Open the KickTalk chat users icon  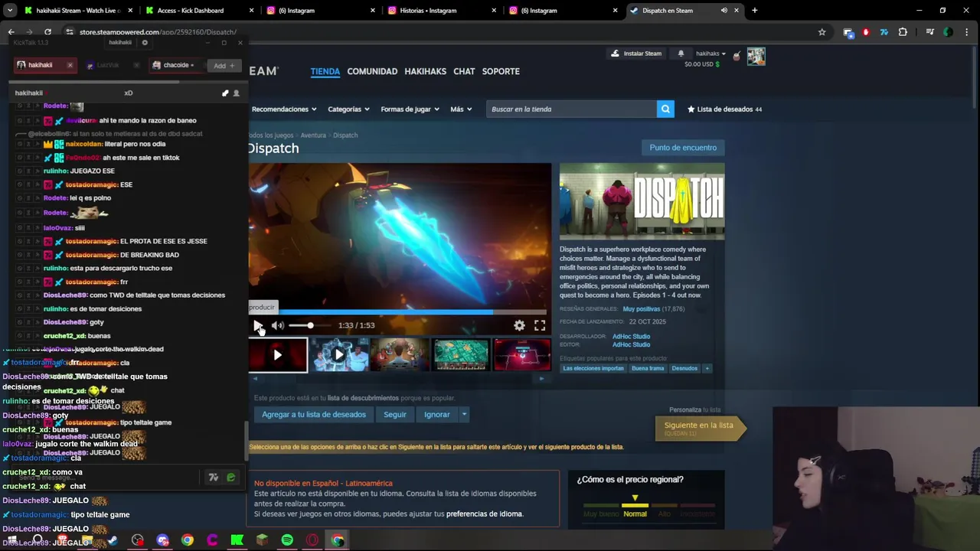pos(236,93)
